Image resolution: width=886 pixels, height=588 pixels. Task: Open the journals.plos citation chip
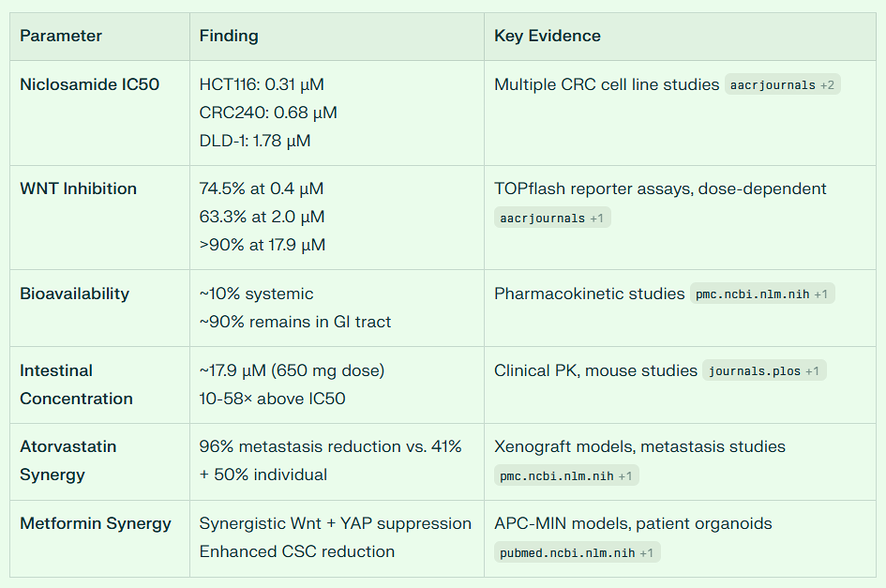(x=763, y=371)
